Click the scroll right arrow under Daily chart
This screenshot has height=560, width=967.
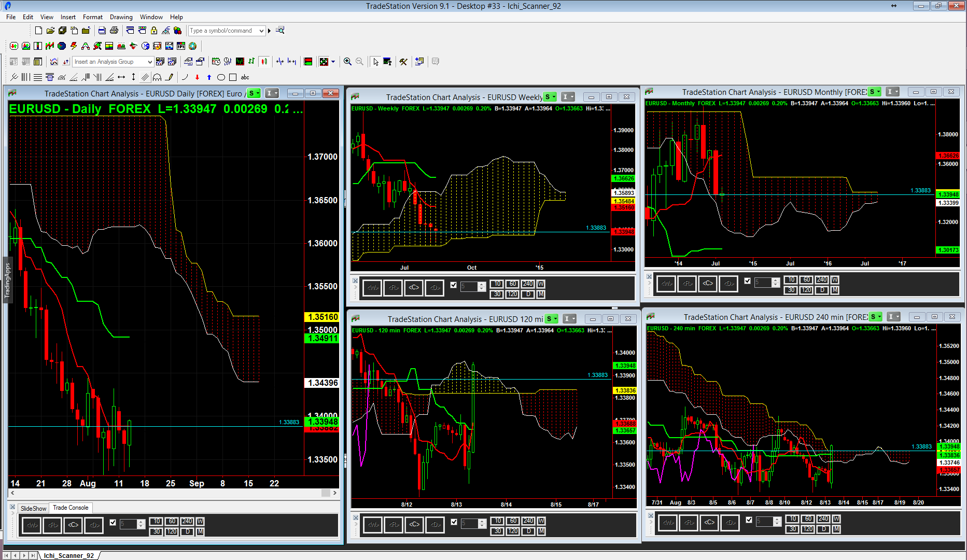point(335,493)
